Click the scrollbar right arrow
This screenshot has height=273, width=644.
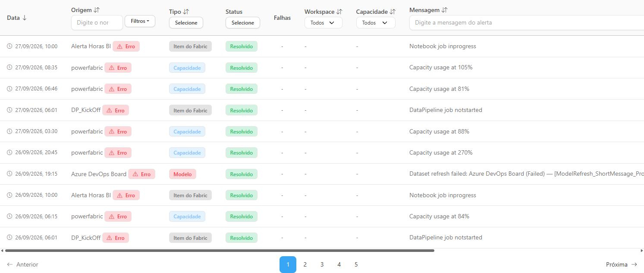(x=641, y=251)
